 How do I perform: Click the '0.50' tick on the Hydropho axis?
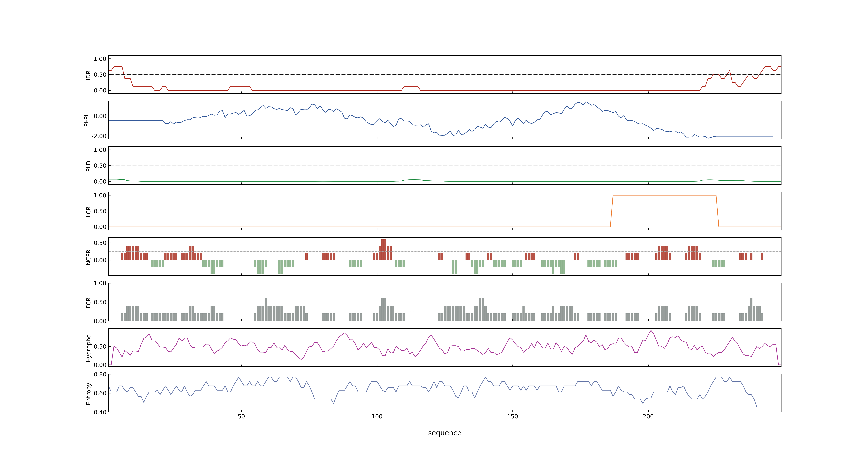[x=100, y=347]
